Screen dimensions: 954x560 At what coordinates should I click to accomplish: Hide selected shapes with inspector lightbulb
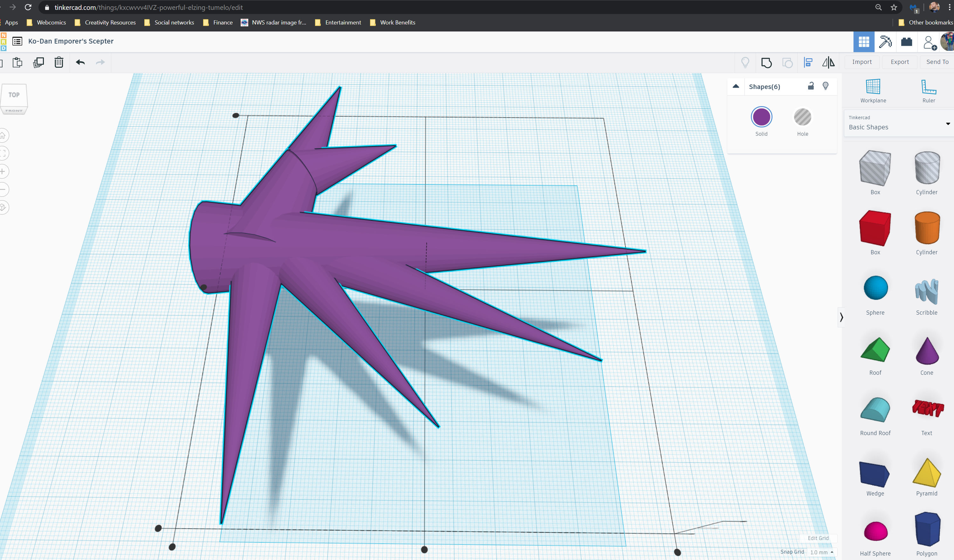[826, 86]
